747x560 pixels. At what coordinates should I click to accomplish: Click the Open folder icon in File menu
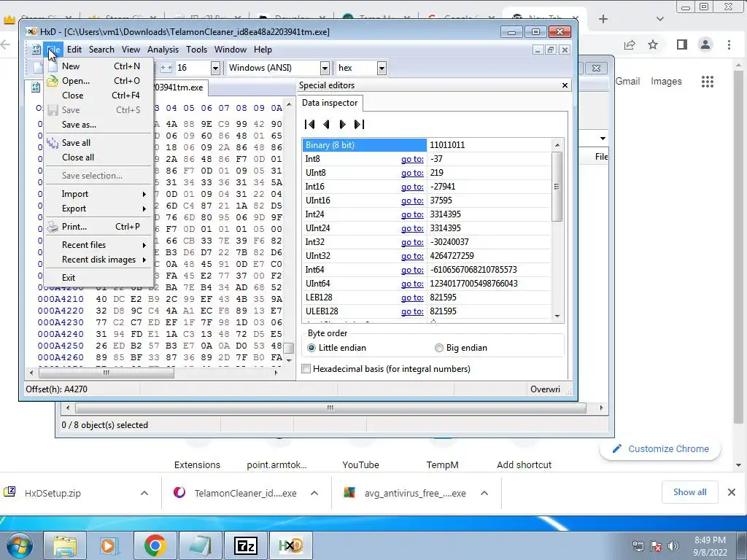53,81
